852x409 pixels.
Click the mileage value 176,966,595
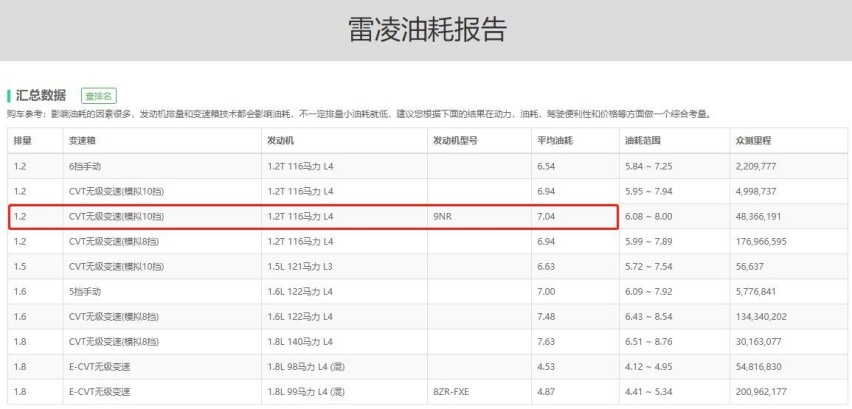pyautogui.click(x=761, y=241)
